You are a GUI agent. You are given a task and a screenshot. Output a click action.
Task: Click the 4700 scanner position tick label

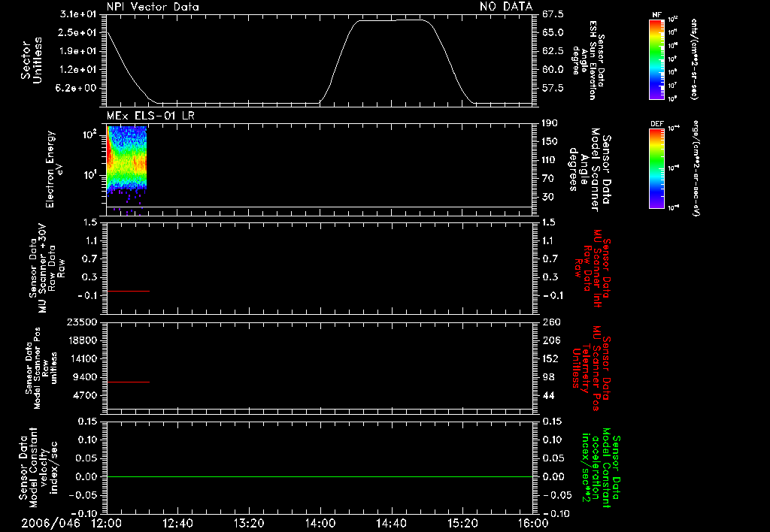tap(84, 395)
